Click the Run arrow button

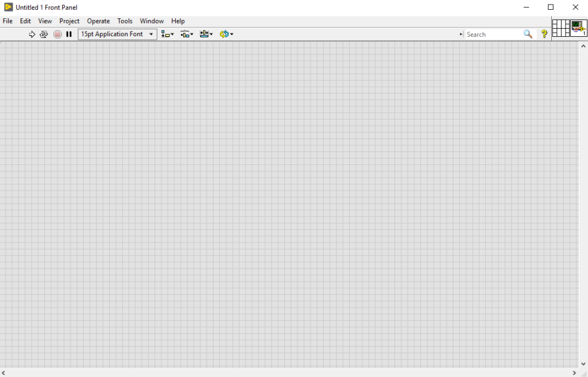[32, 34]
